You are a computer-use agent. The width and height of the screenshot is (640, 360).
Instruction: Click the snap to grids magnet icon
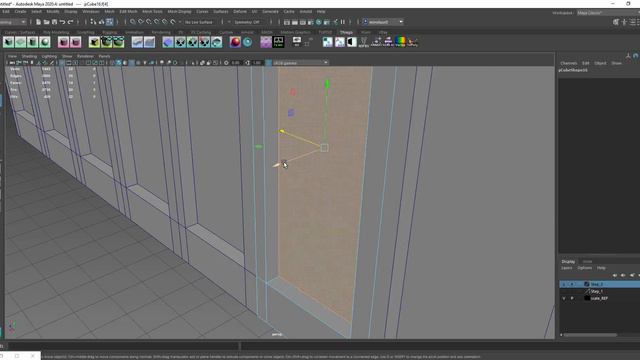coord(133,22)
